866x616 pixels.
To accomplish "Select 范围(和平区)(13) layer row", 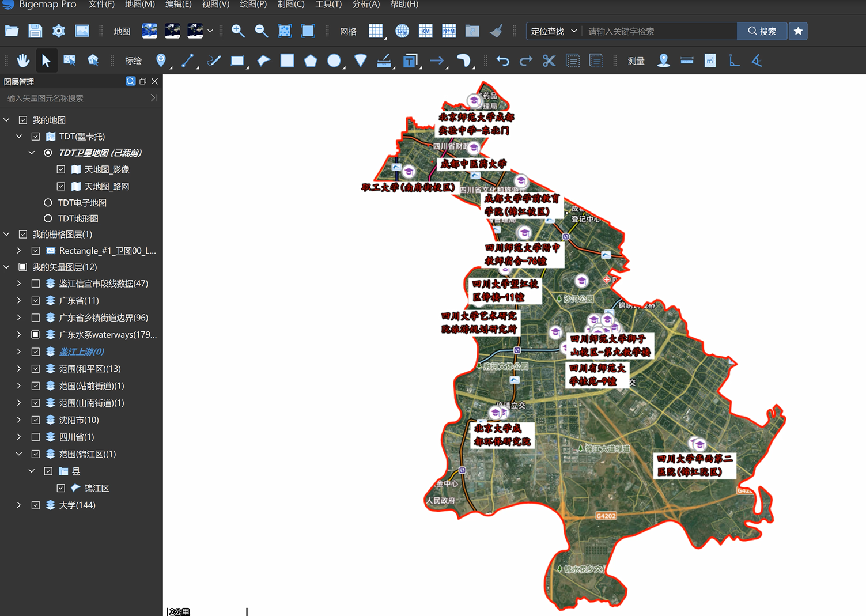I will 81,369.
